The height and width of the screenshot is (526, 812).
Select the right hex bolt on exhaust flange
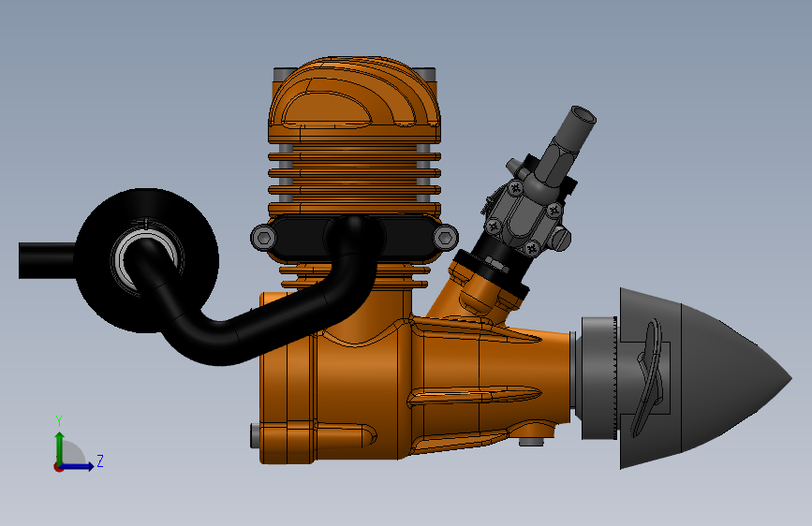445,238
